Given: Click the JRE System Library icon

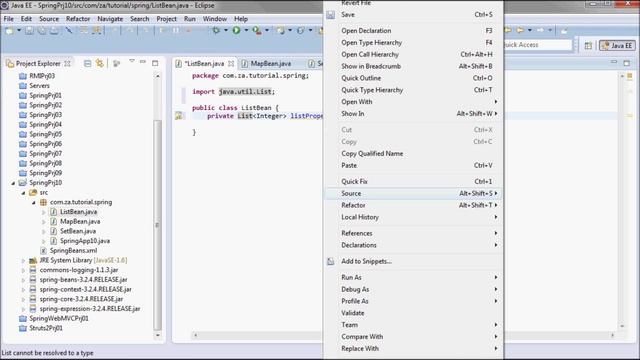Looking at the screenshot, I should point(33,260).
